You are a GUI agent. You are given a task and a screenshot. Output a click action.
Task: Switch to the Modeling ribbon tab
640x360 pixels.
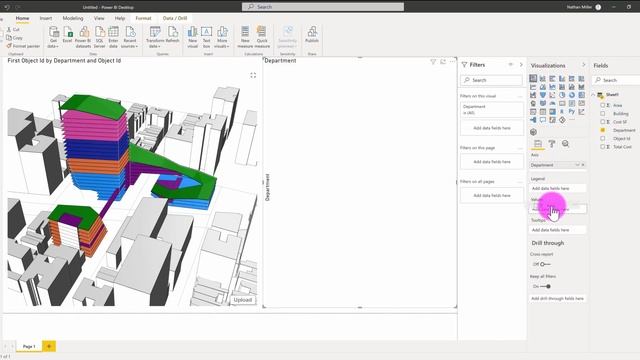click(x=73, y=18)
